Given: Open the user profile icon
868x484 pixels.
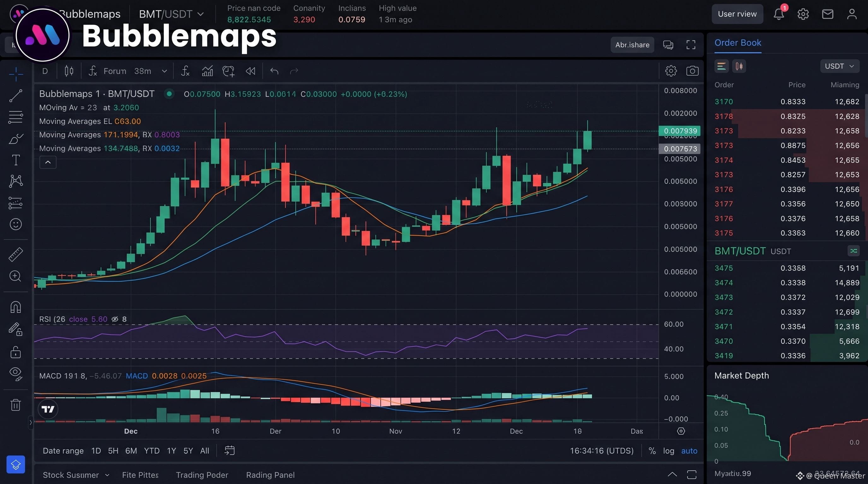Looking at the screenshot, I should [x=852, y=14].
